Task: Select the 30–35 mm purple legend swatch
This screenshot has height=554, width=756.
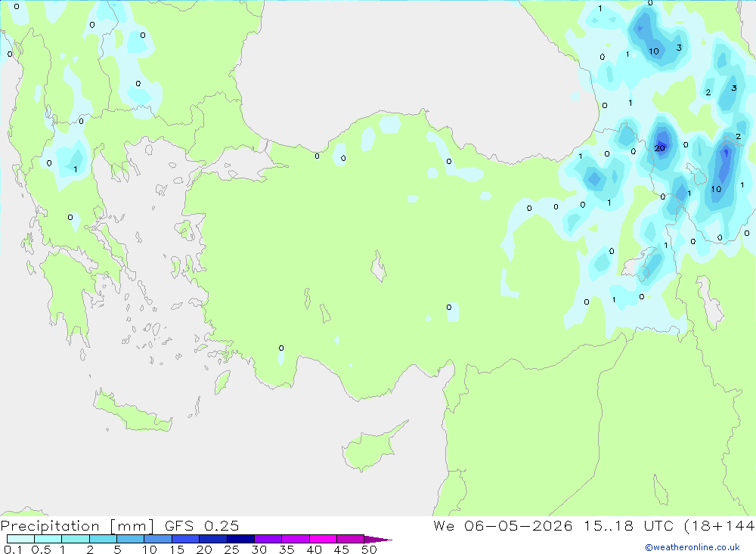Action: (268, 539)
